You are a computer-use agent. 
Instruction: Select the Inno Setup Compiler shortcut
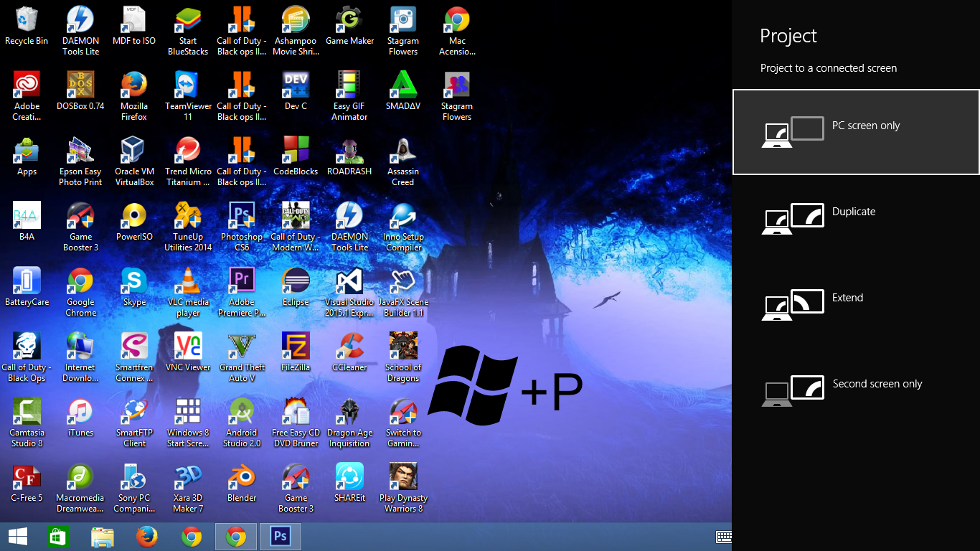403,227
